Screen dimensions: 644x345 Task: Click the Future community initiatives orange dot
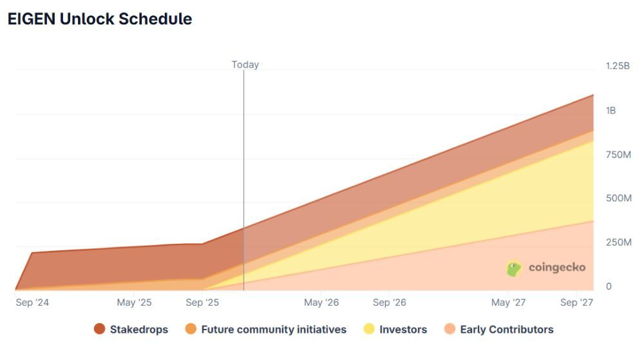coord(191,330)
